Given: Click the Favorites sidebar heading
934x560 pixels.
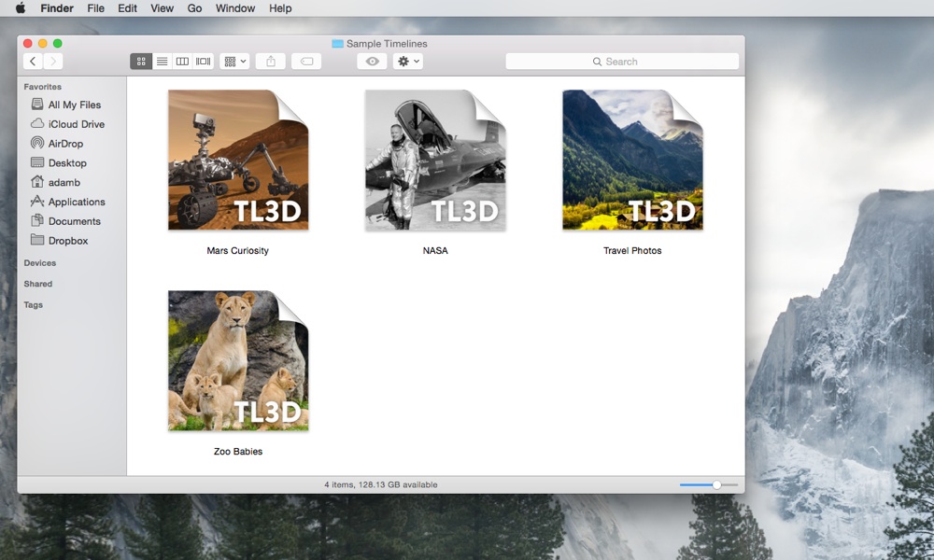Looking at the screenshot, I should click(x=42, y=87).
